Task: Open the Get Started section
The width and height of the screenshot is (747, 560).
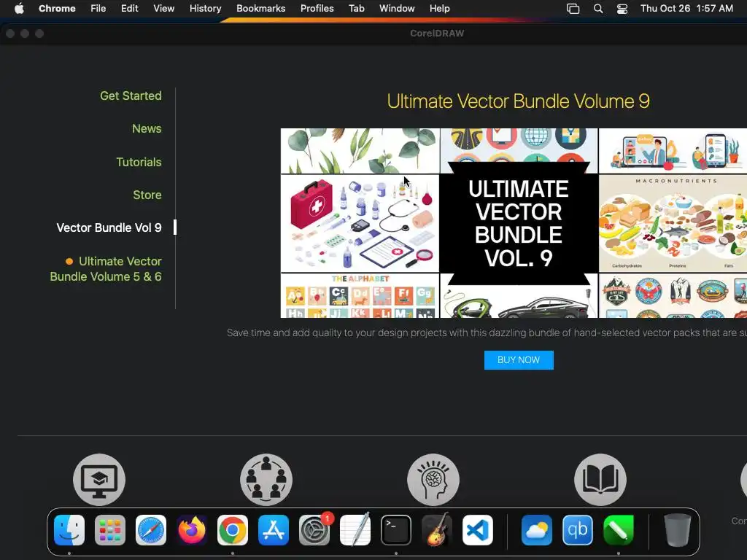Action: [x=131, y=96]
